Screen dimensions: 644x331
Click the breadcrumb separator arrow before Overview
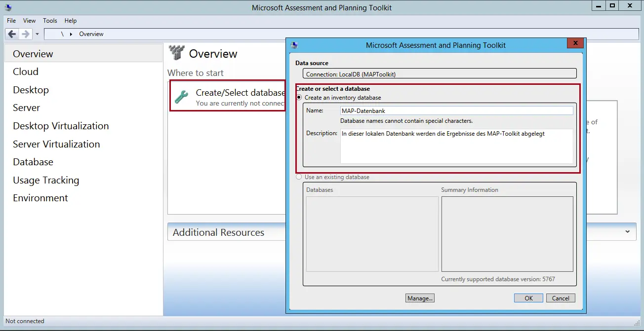(71, 34)
